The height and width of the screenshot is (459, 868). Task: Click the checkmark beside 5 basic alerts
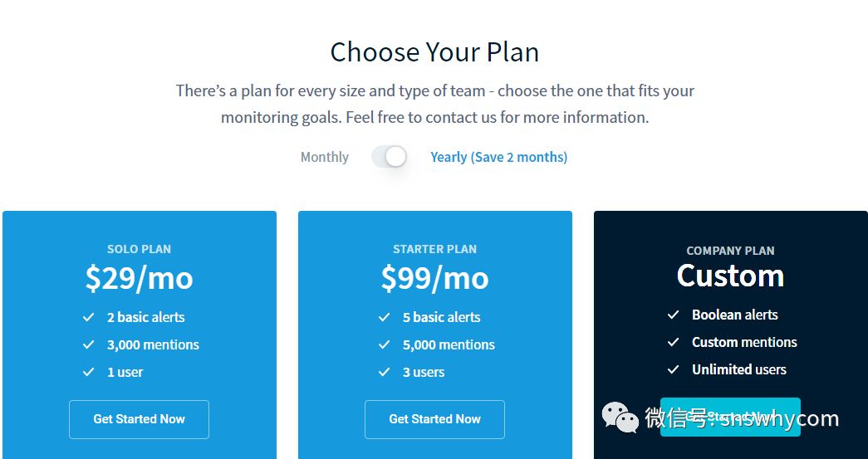click(x=385, y=317)
